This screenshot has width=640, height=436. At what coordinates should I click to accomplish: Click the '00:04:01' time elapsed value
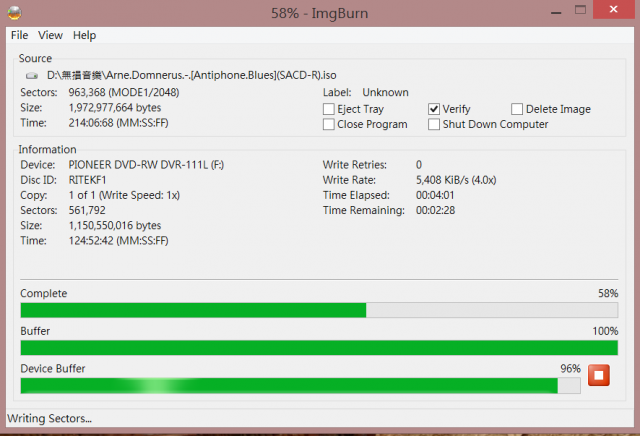point(435,195)
